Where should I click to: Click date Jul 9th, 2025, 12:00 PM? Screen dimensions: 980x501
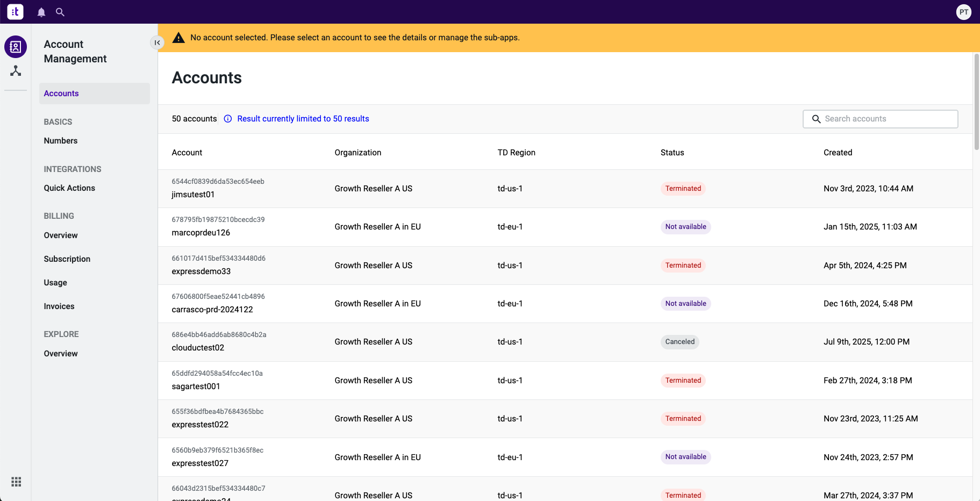(867, 342)
